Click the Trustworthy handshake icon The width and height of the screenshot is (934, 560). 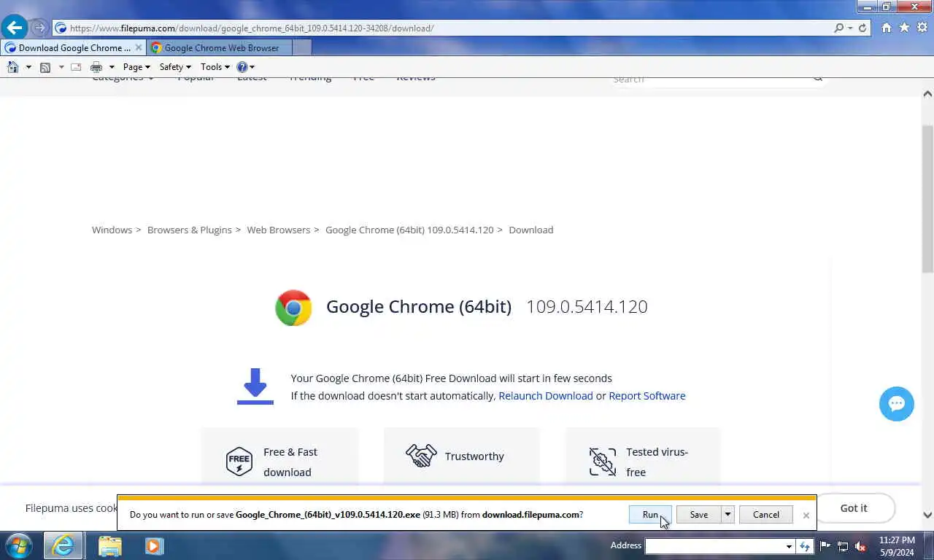421,456
